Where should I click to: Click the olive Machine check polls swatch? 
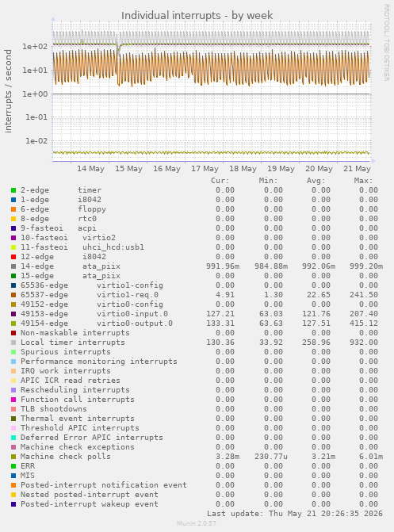(x=13, y=457)
